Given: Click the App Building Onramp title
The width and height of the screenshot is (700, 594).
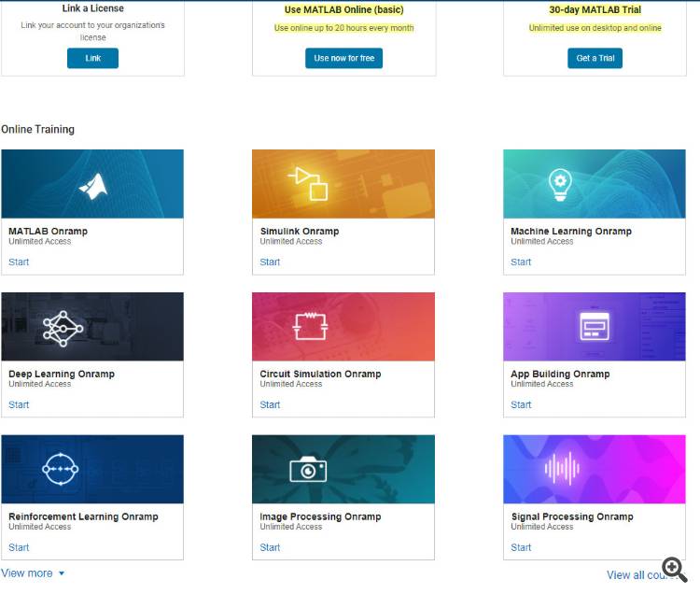Looking at the screenshot, I should [560, 374].
